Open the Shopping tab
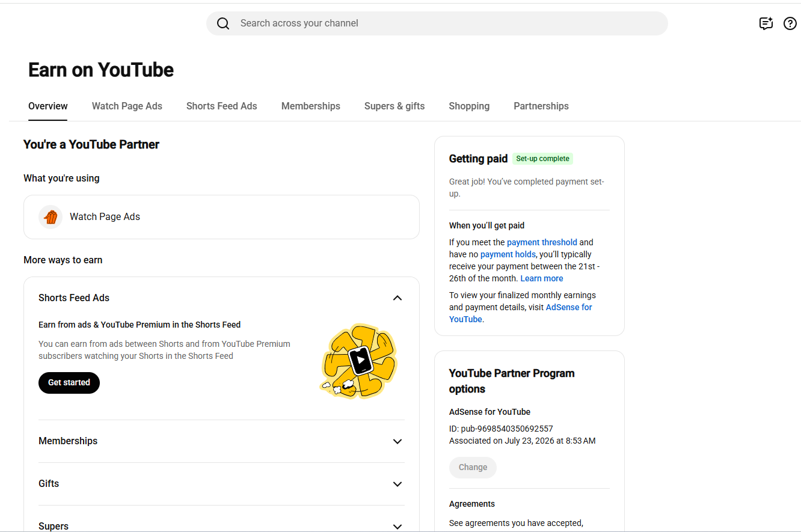This screenshot has width=801, height=532. (469, 106)
